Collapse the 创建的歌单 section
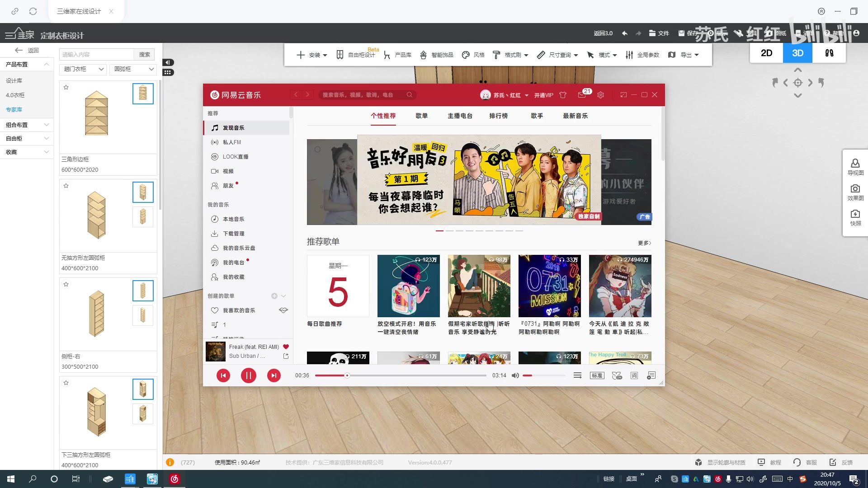 283,296
